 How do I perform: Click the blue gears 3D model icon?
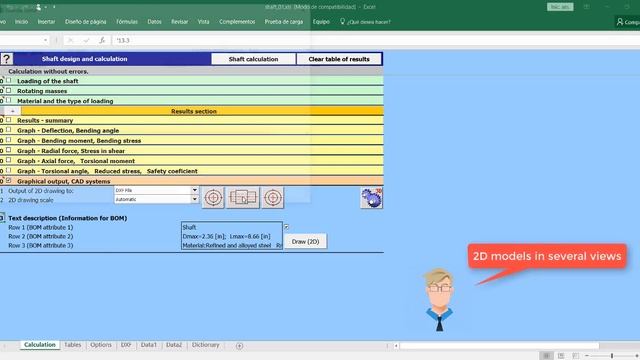click(x=371, y=198)
